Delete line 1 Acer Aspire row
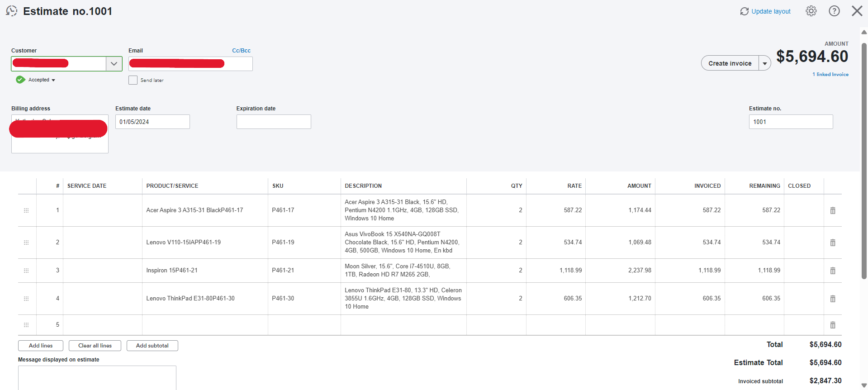This screenshot has height=390, width=868. [832, 210]
